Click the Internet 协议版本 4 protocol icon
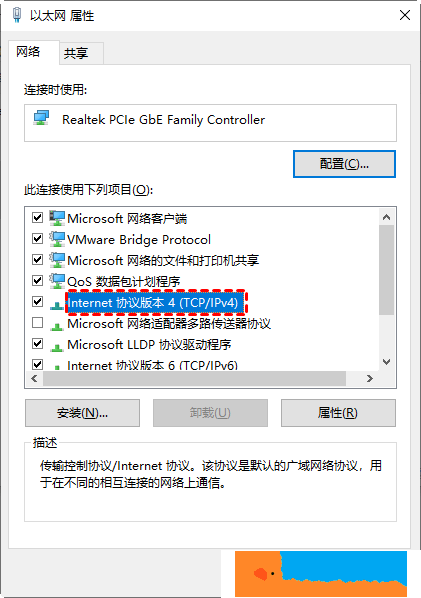This screenshot has width=421, height=598. pos(57,305)
